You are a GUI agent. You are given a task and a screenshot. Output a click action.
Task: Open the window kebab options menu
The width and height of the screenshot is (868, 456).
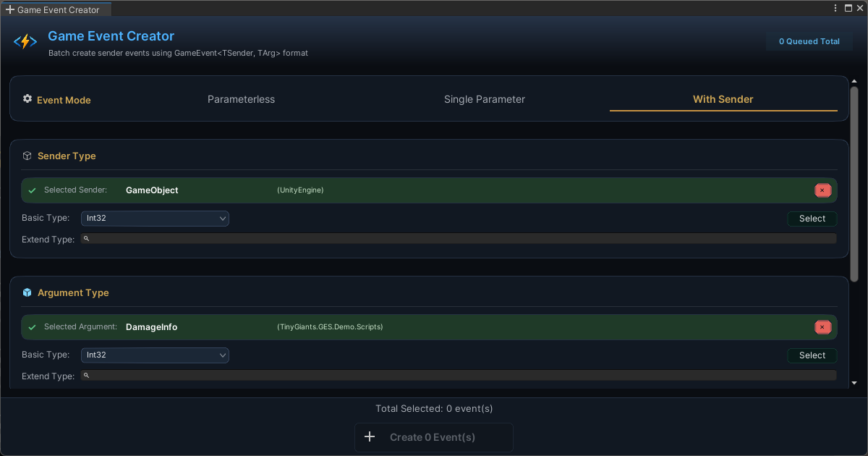tap(835, 8)
